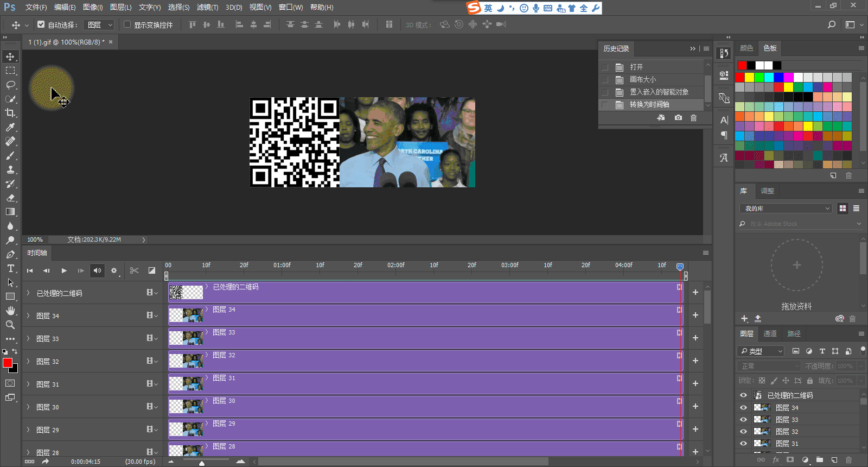
Task: Pick the Eyedropper tool
Action: (x=10, y=127)
